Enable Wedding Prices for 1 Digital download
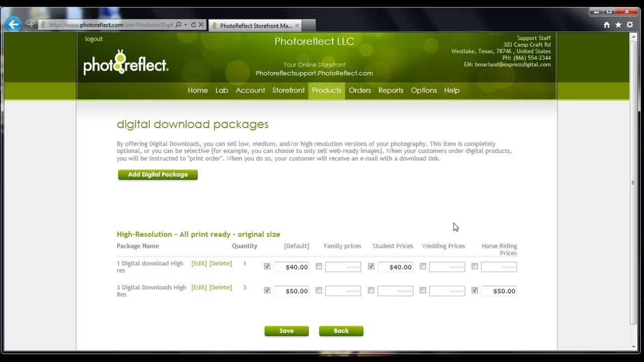The height and width of the screenshot is (362, 644). pyautogui.click(x=423, y=266)
